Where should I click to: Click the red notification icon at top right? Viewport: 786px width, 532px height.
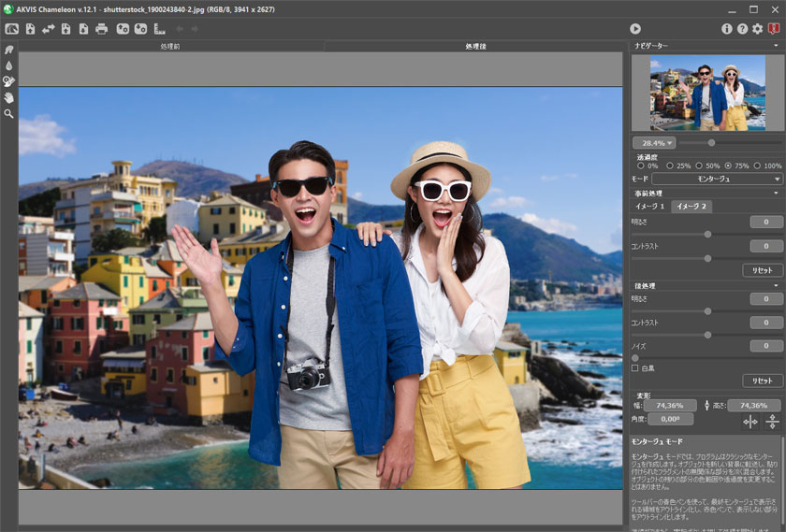[774, 29]
